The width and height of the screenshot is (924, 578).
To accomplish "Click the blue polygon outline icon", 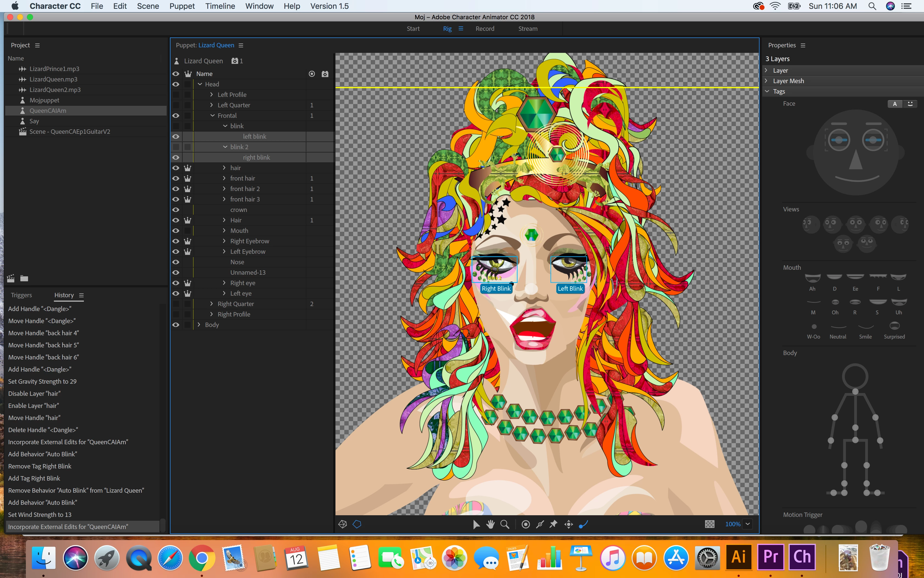I will coord(357,524).
